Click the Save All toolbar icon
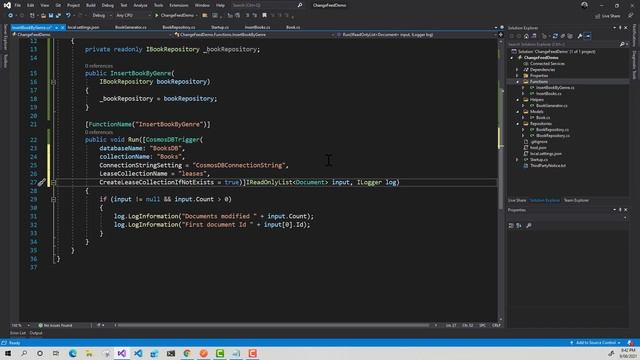 click(58, 16)
